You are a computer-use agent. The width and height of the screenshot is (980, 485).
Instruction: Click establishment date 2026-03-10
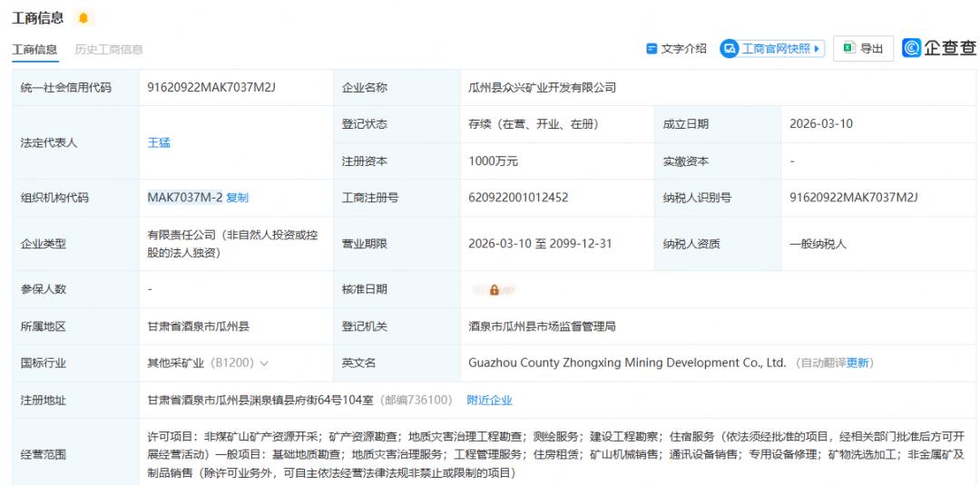pyautogui.click(x=820, y=123)
